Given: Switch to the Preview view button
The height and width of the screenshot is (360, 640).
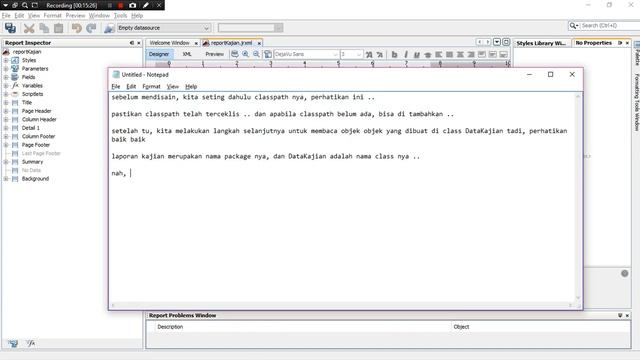Looking at the screenshot, I should pos(214,54).
